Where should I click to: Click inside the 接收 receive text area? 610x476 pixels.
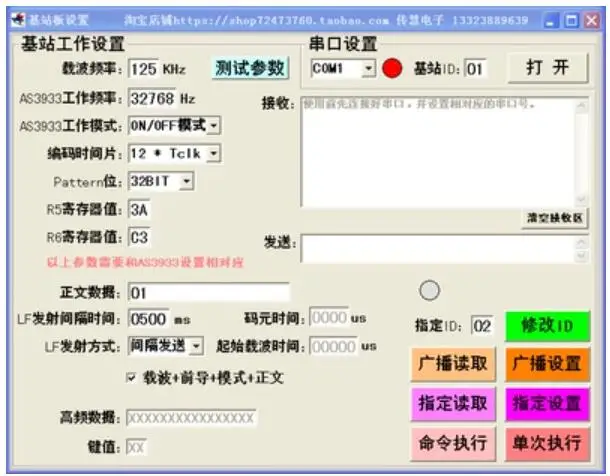coord(438,152)
